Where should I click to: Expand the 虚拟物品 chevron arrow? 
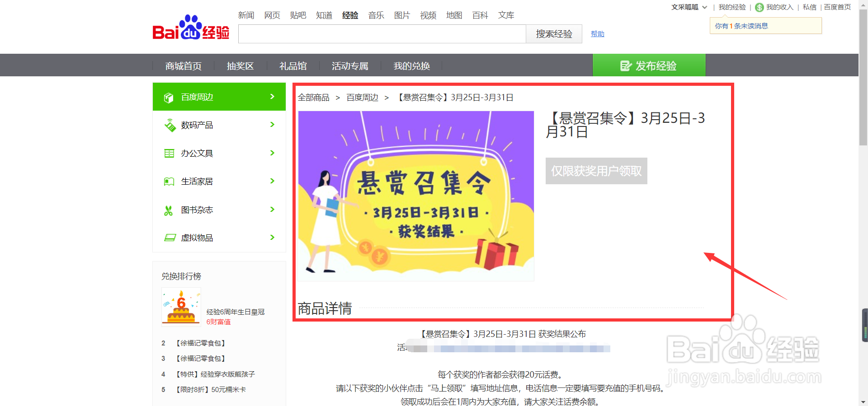[x=272, y=238]
